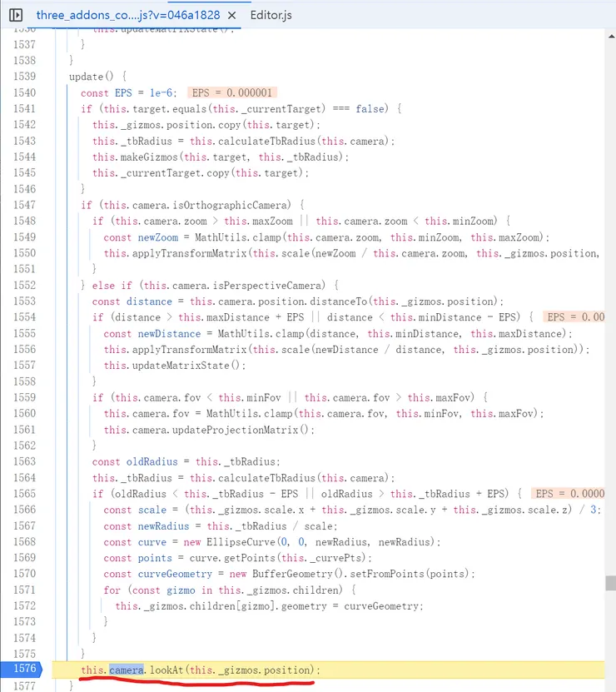Close the three_addons_co...js tab
Screen dimensions: 616x692
pos(231,16)
